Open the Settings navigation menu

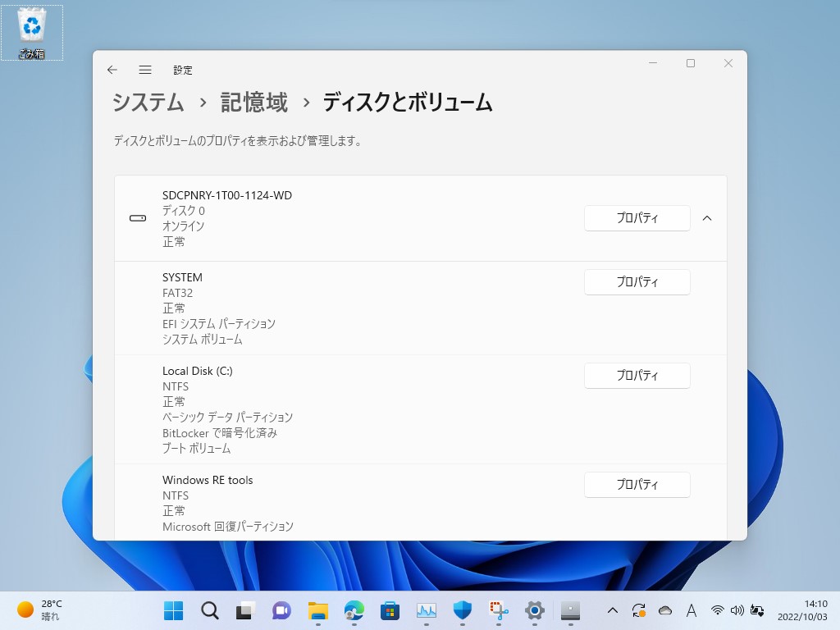click(x=145, y=70)
